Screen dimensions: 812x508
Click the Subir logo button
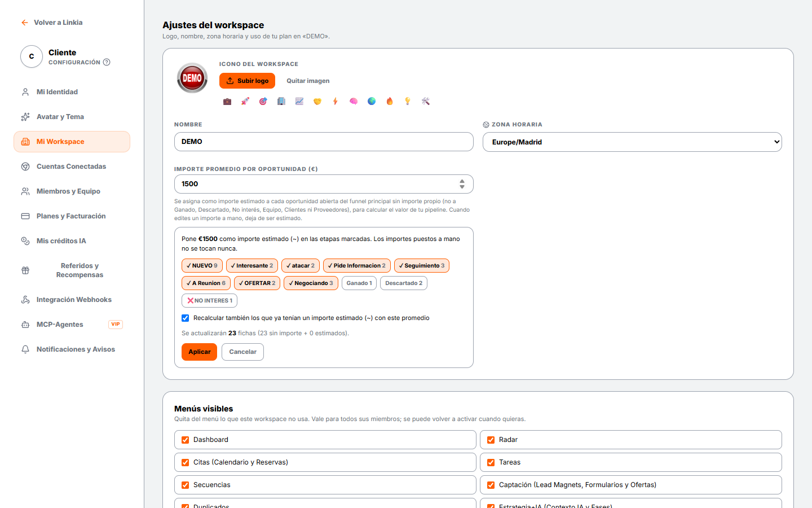[247, 81]
